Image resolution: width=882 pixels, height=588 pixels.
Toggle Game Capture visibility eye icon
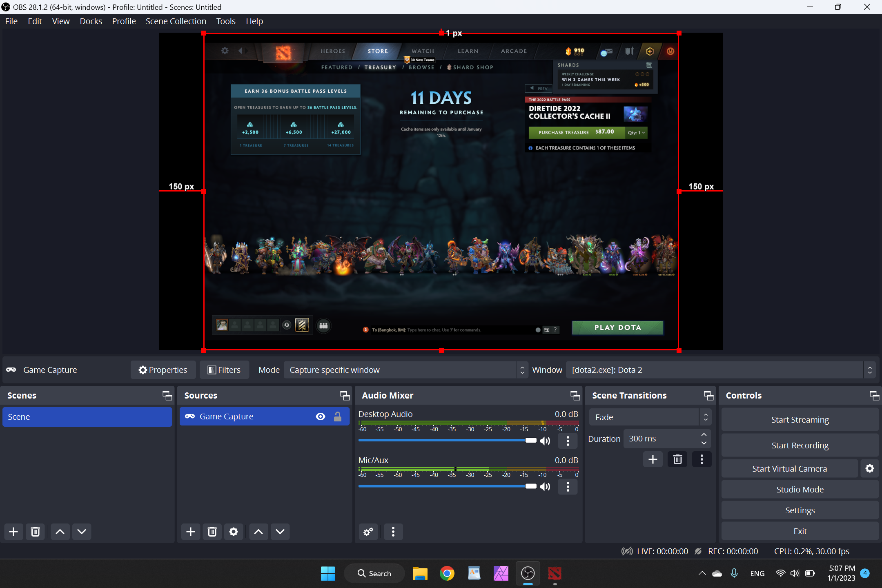click(x=321, y=416)
